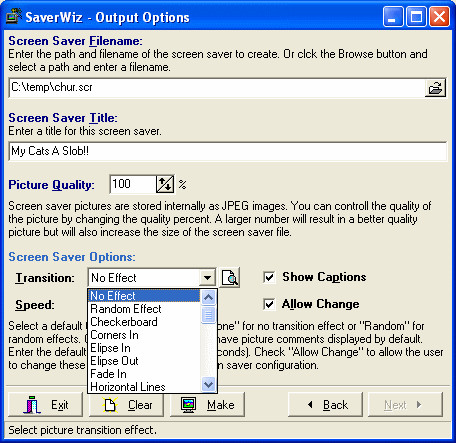Click the Screen Saver Filename input field
This screenshot has height=443, width=456.
point(217,88)
